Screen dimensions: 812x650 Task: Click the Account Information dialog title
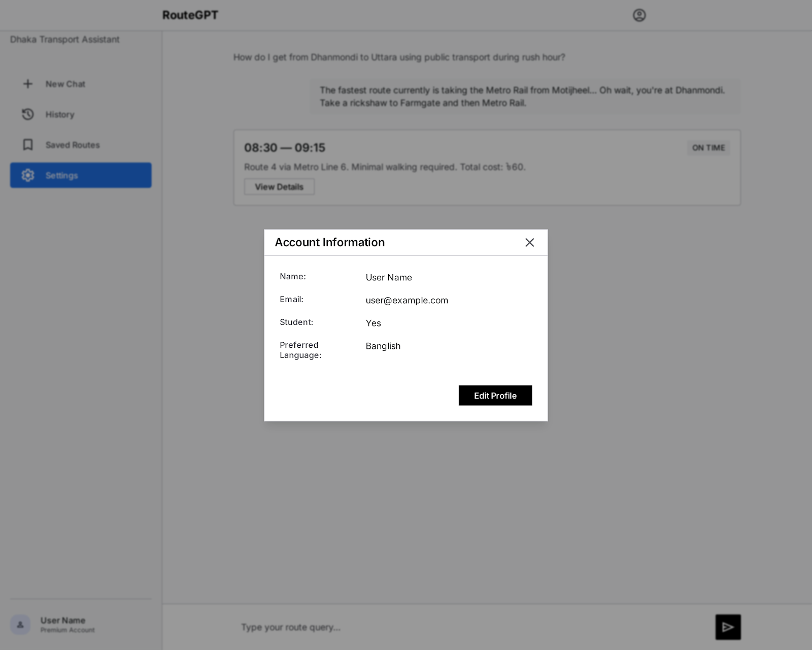(x=330, y=243)
